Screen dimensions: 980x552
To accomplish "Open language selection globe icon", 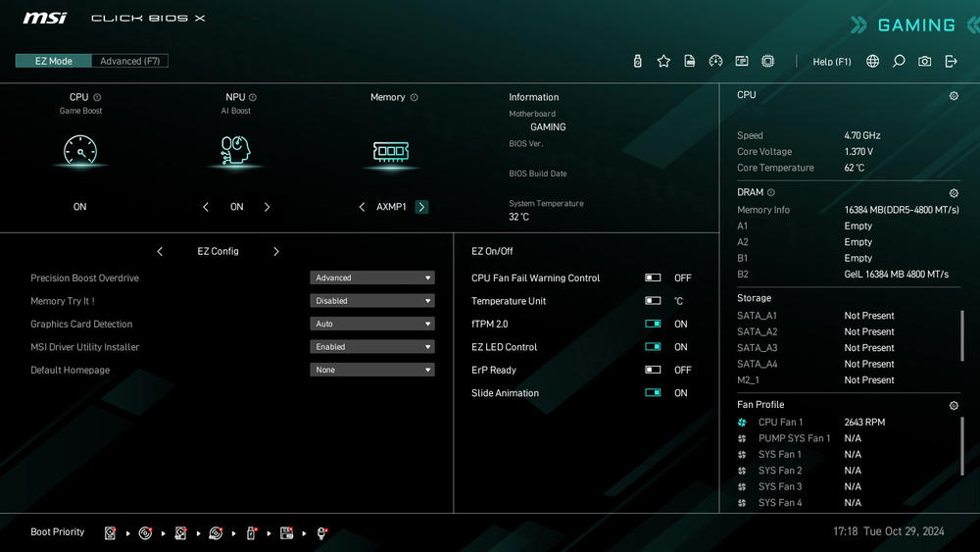I will coord(872,61).
